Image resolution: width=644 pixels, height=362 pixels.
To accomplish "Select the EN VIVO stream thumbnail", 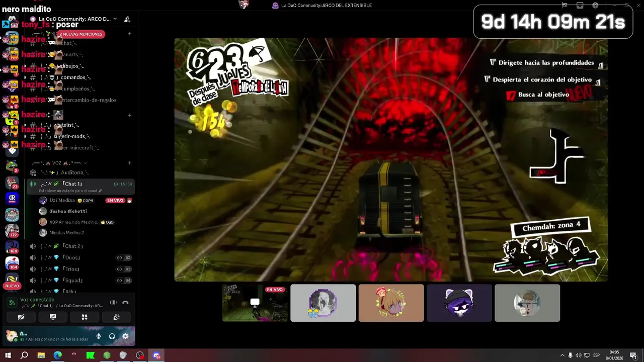I will (x=255, y=303).
